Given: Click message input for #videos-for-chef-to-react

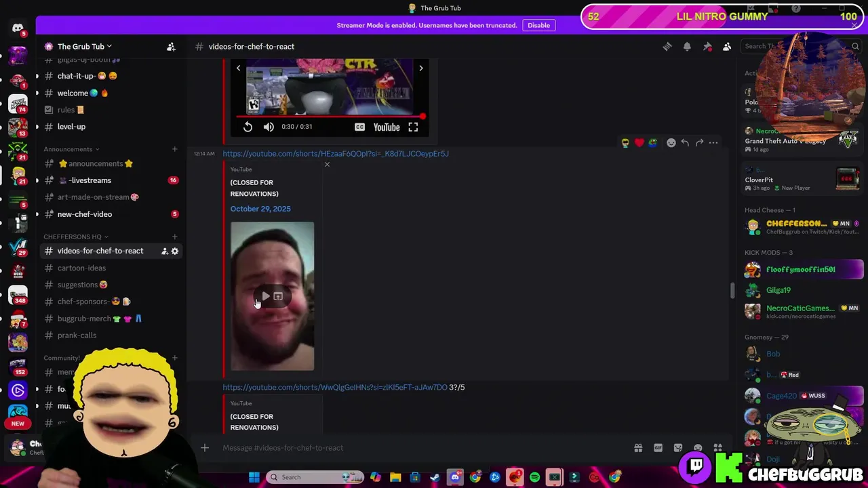Looking at the screenshot, I should pos(420,447).
